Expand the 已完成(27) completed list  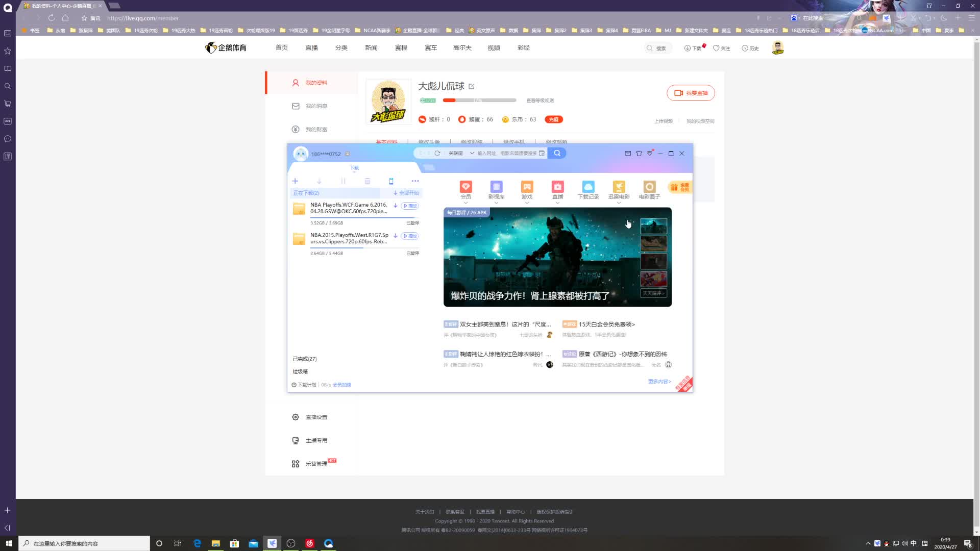coord(305,359)
